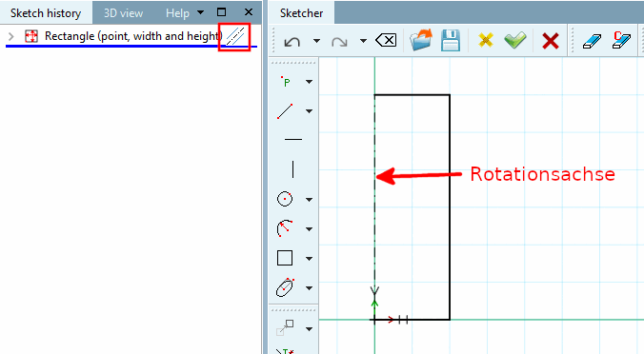Click the open sketch folder icon
The width and height of the screenshot is (644, 354).
[x=421, y=40]
